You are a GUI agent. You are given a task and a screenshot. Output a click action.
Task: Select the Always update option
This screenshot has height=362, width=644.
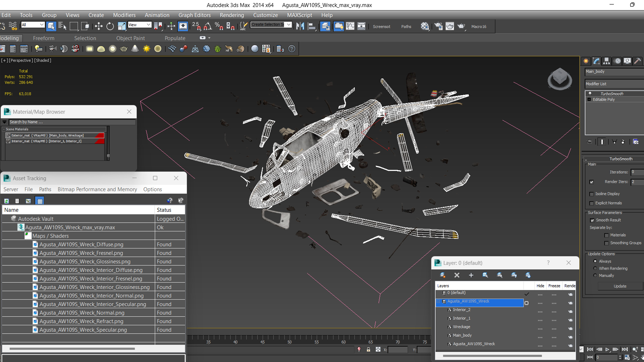(595, 261)
